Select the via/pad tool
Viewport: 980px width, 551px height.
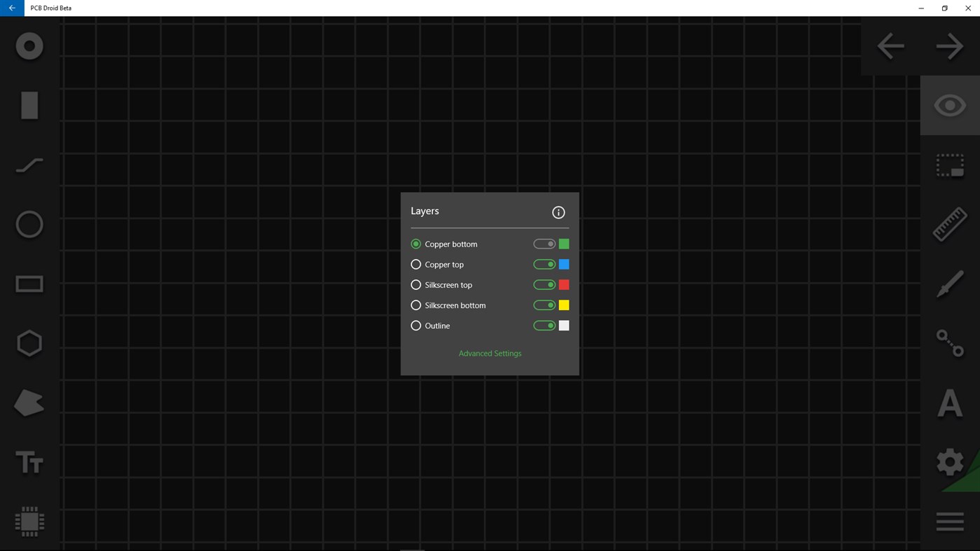pos(29,46)
